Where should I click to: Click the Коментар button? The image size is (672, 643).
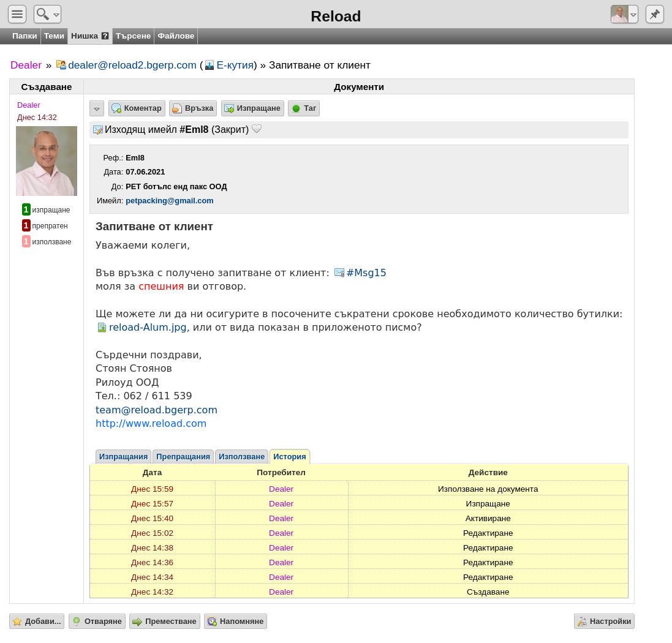tap(137, 108)
